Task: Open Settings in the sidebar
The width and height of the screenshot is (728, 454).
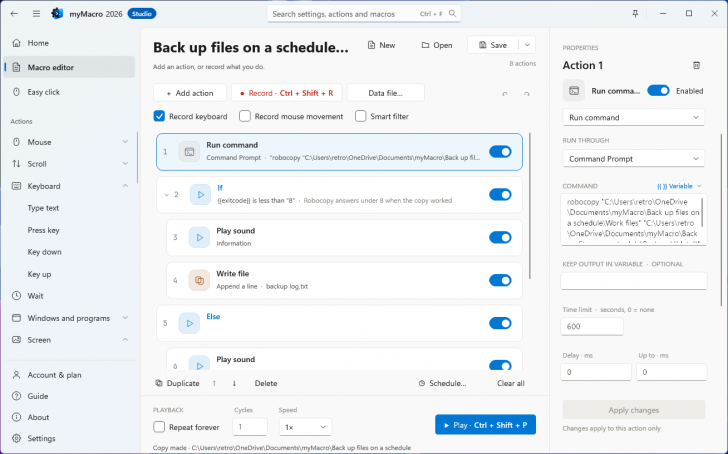Action: pos(70,438)
